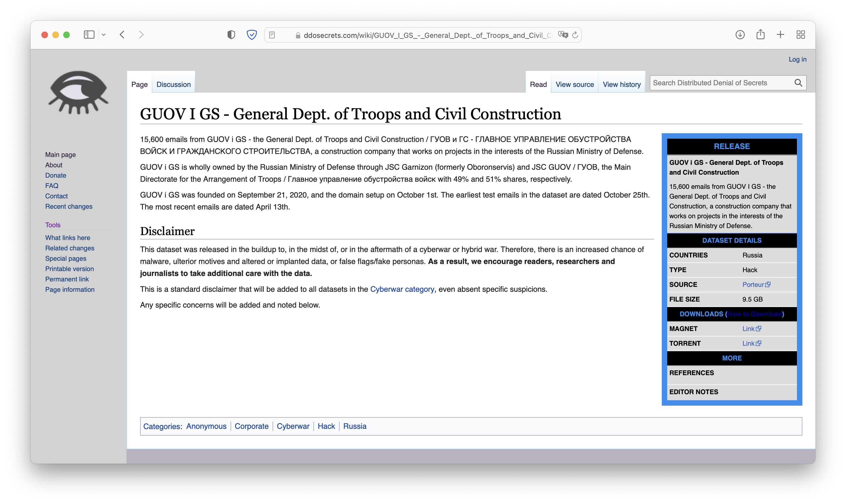Click the translate page icon
Screen dimensions: 846x504
[563, 35]
